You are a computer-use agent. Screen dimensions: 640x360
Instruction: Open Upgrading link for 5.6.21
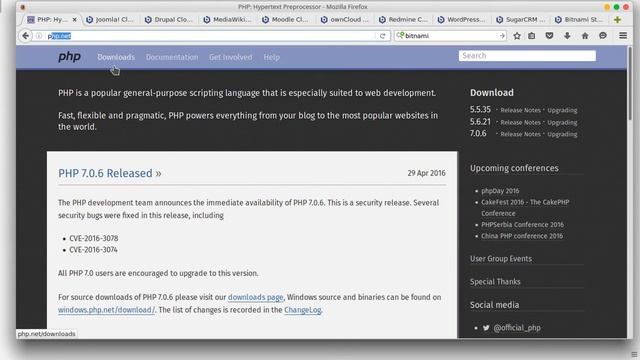(562, 122)
